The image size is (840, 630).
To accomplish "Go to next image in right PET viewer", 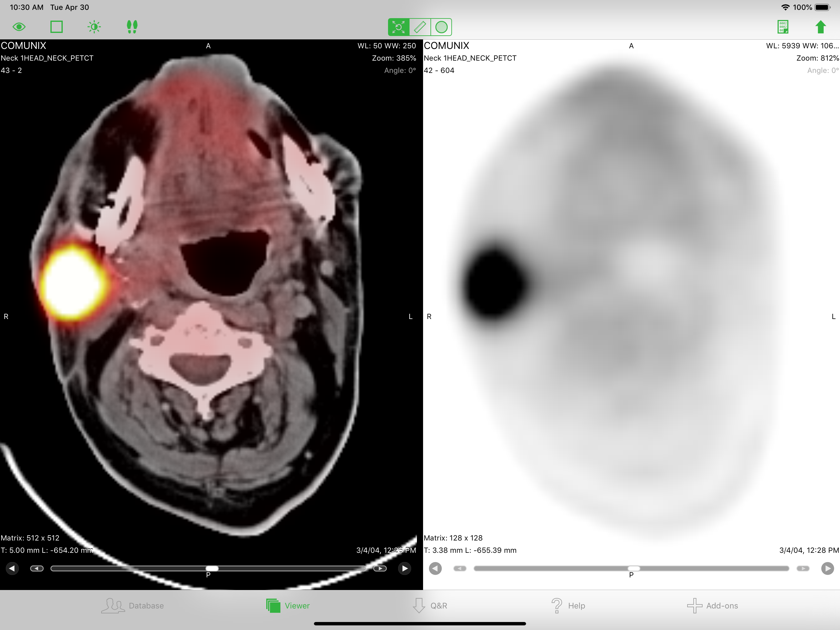I will [827, 568].
